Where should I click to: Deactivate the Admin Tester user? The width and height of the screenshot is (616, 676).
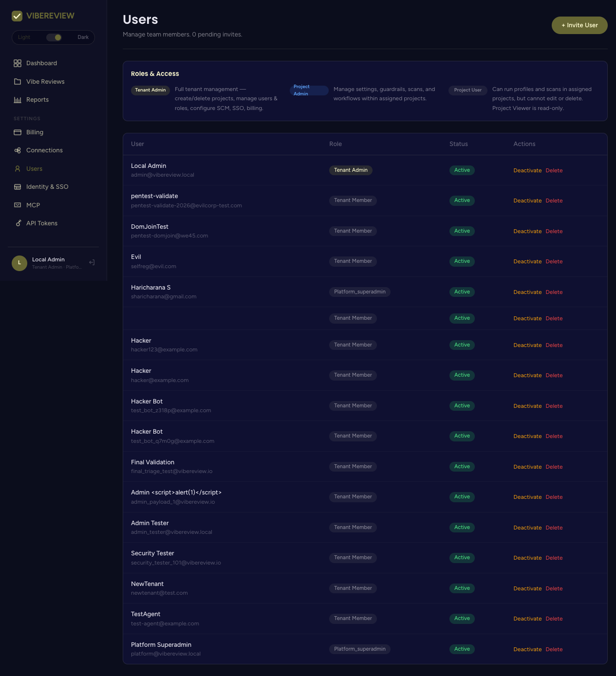click(527, 528)
